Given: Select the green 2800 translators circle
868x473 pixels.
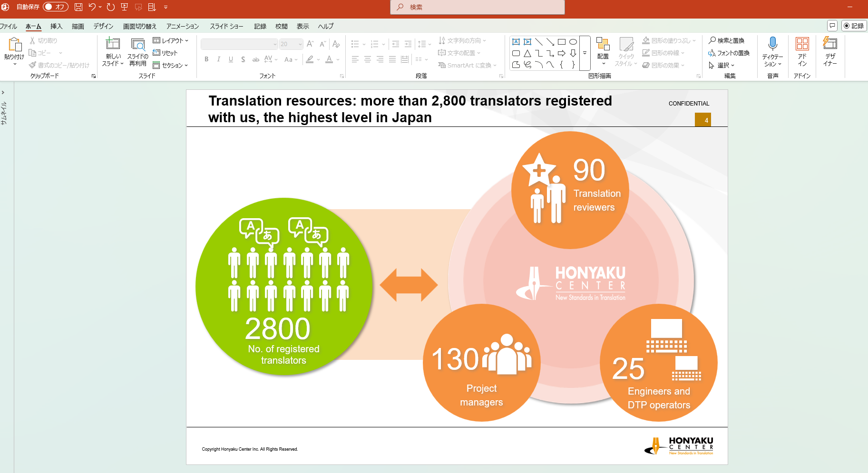Looking at the screenshot, I should [x=284, y=287].
